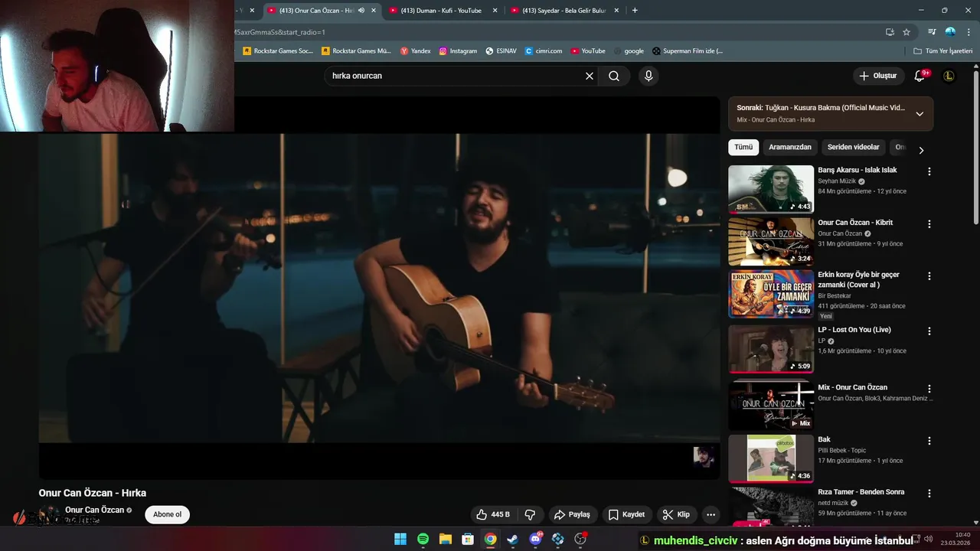Clear the search text with the X icon
The width and height of the screenshot is (980, 551).
pyautogui.click(x=590, y=76)
